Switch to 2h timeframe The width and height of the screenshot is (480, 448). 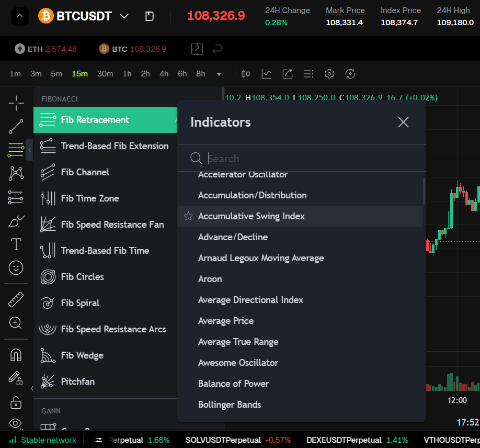pyautogui.click(x=145, y=74)
